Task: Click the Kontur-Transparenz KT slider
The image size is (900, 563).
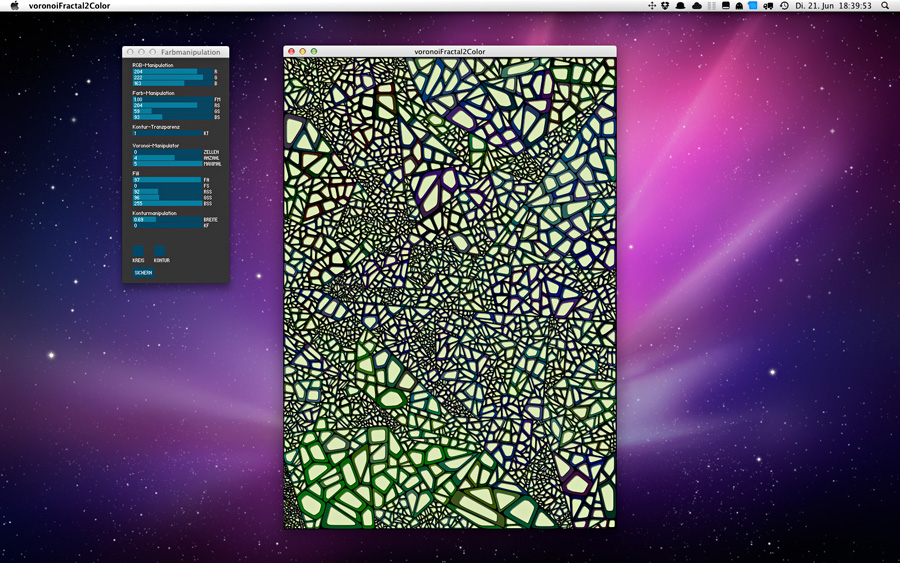Action: (167, 133)
